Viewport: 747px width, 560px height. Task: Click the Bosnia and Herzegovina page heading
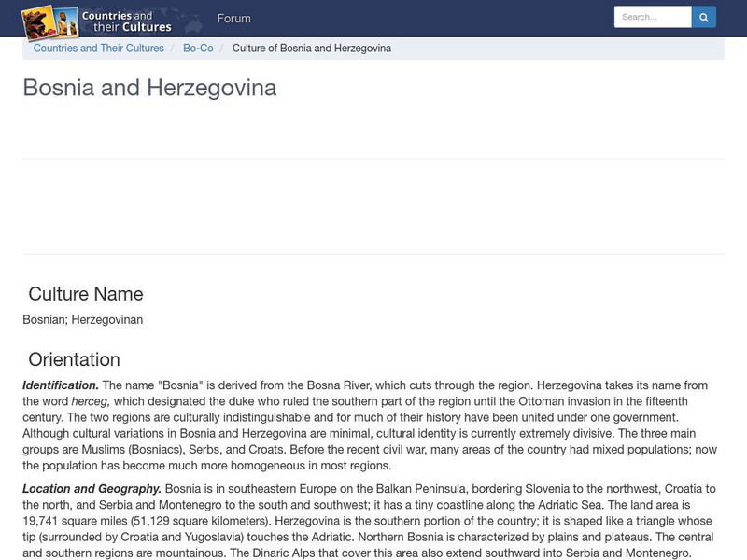(x=149, y=90)
